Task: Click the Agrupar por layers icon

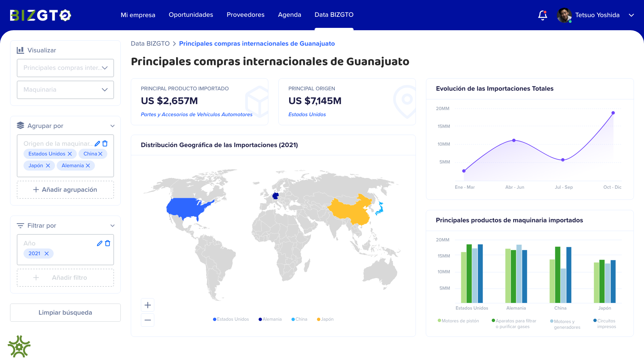Action: [x=20, y=126]
